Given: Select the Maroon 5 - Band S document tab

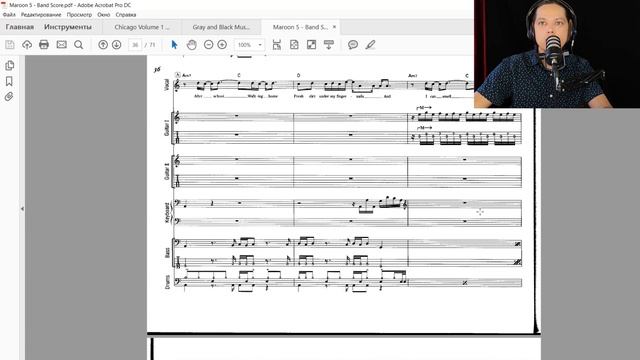Looking at the screenshot, I should [x=300, y=27].
